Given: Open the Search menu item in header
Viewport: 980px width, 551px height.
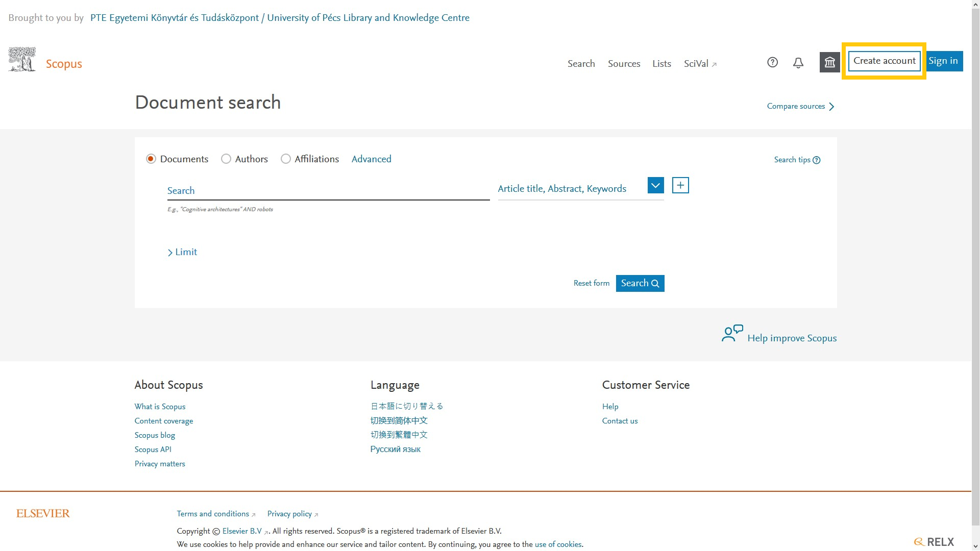Looking at the screenshot, I should pos(581,64).
